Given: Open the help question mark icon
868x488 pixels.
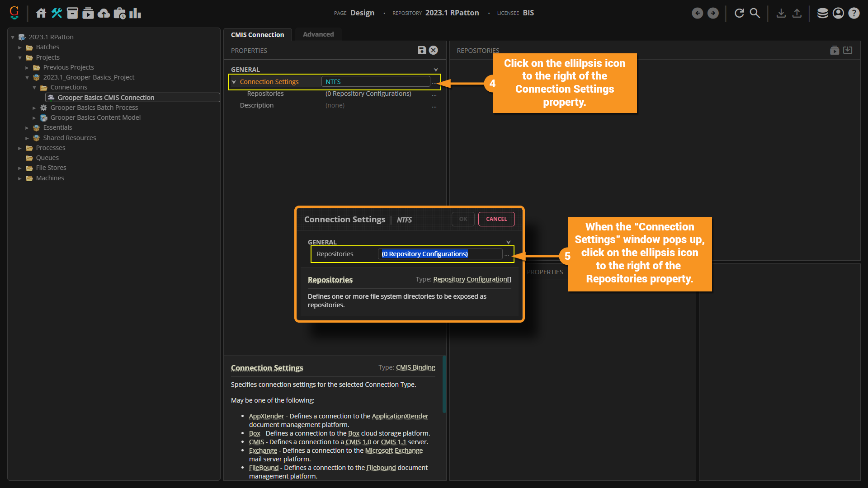Looking at the screenshot, I should pyautogui.click(x=854, y=13).
